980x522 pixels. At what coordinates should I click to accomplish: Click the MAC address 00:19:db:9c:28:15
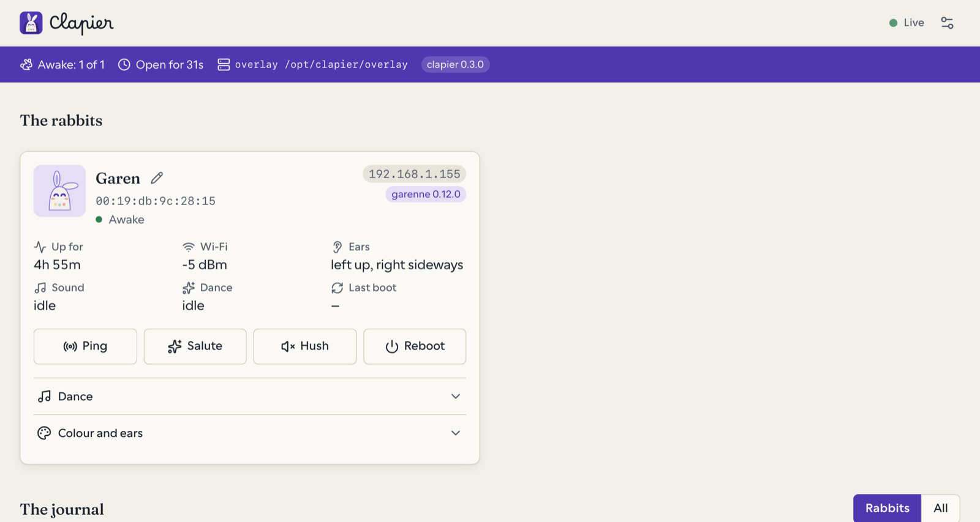coord(156,201)
